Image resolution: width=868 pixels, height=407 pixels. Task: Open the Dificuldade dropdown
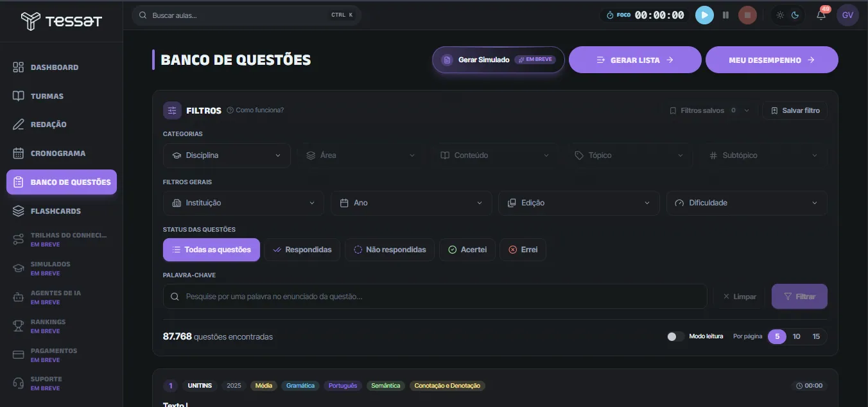[x=747, y=203]
